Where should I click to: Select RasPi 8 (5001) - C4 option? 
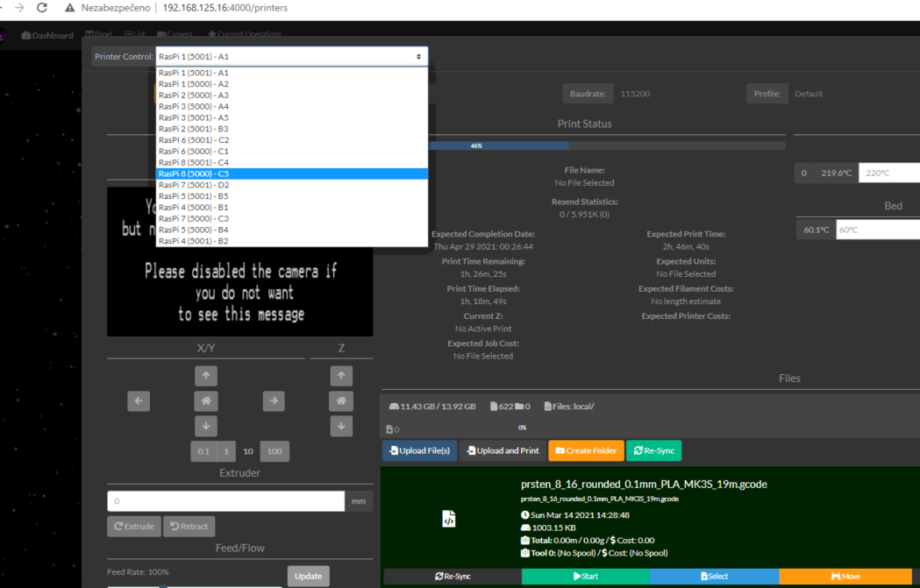tap(291, 162)
